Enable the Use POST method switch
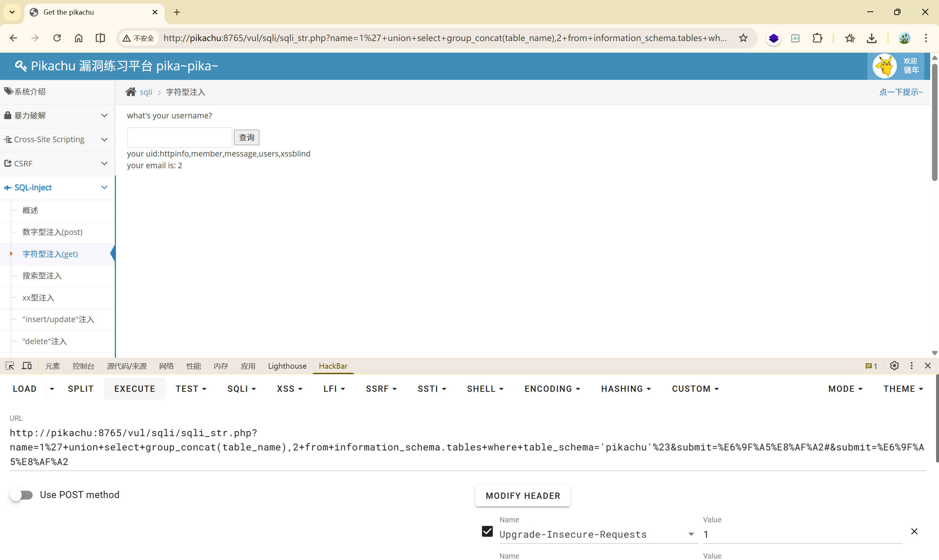Image resolution: width=939 pixels, height=560 pixels. tap(22, 495)
